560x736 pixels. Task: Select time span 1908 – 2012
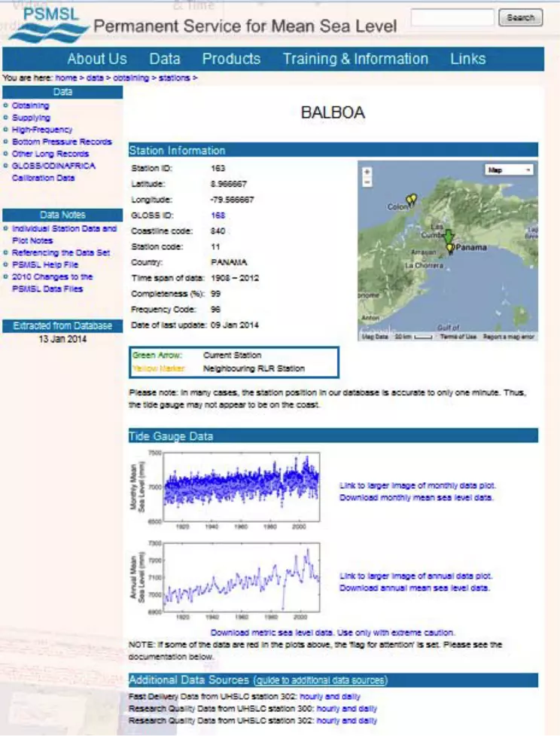click(235, 278)
